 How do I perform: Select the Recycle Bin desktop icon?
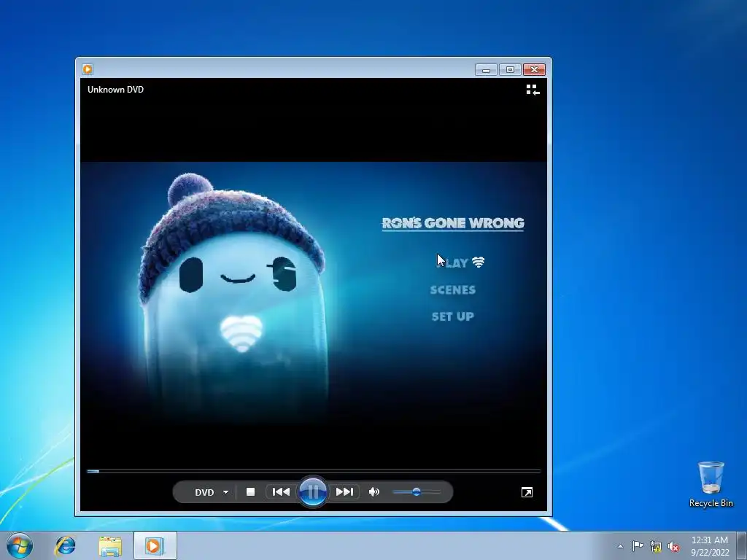(711, 484)
